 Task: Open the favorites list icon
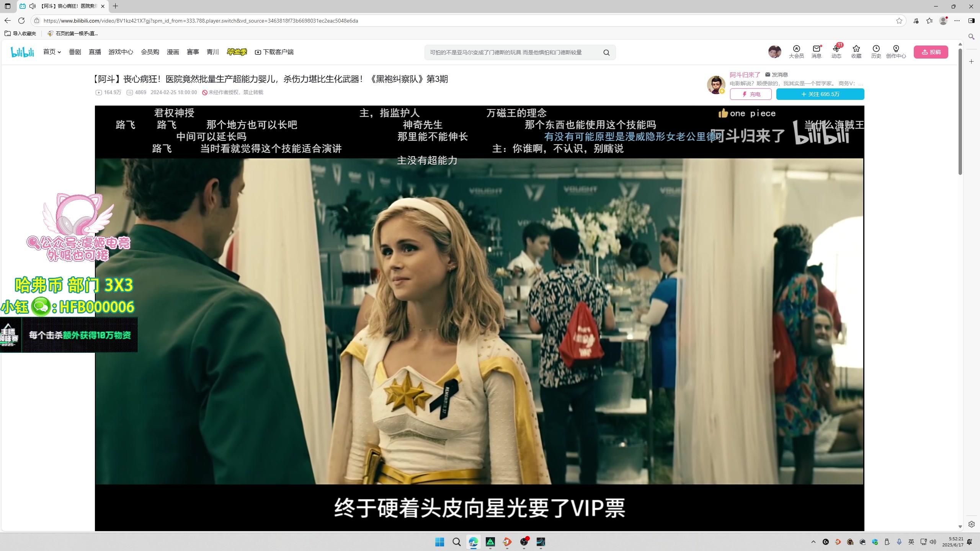(x=929, y=21)
